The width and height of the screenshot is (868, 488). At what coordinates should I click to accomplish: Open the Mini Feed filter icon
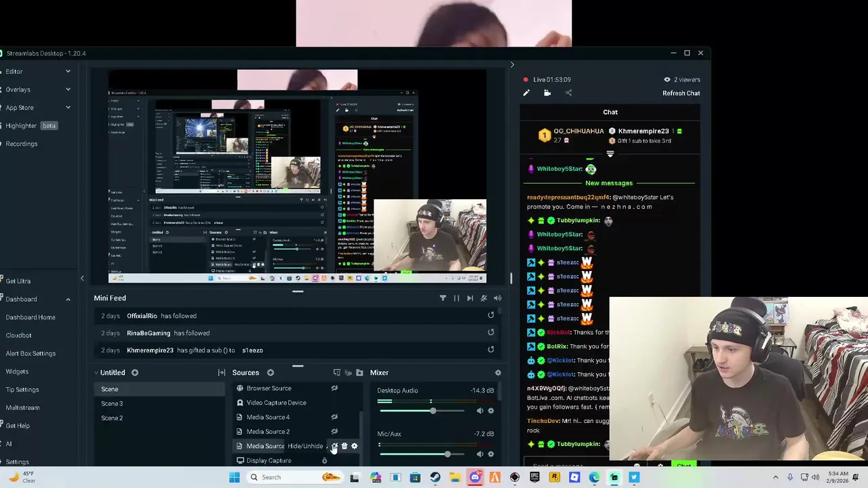click(x=443, y=298)
